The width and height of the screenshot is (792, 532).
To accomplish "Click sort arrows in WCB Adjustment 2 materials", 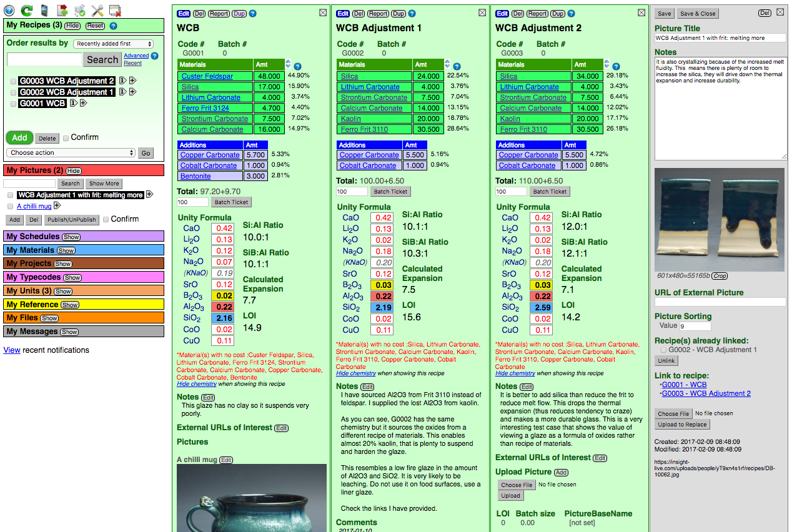I will 606,64.
